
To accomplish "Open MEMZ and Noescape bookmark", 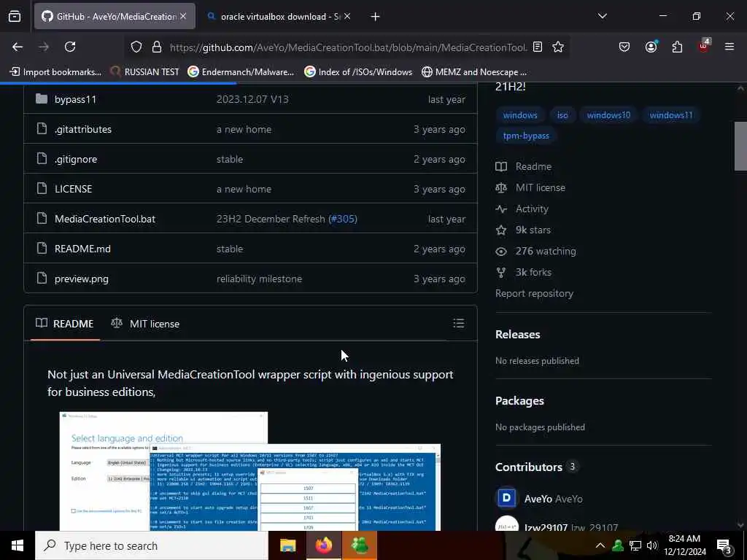I will pyautogui.click(x=474, y=72).
